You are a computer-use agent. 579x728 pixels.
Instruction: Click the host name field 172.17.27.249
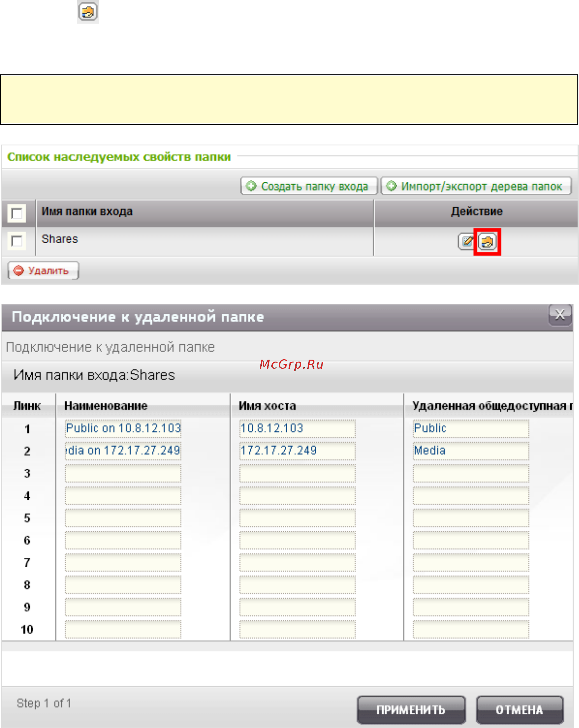coord(297,451)
